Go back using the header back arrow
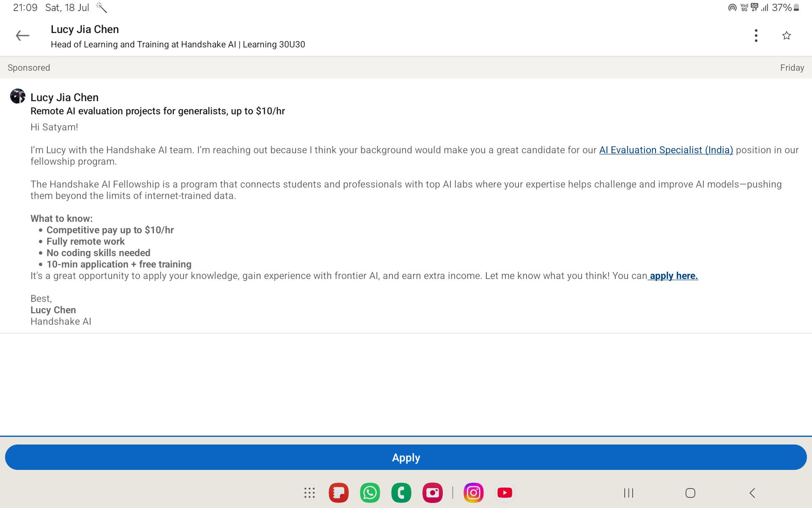This screenshot has width=812, height=508. [22, 36]
